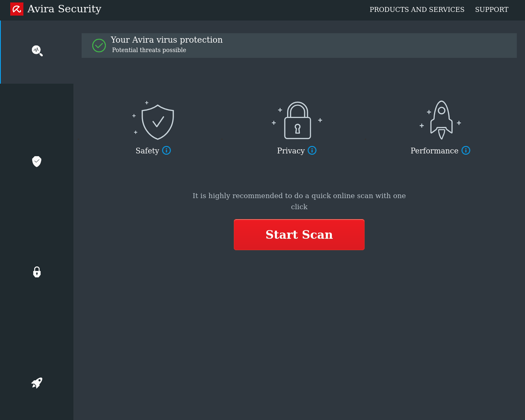Open the scan section in the sidebar
This screenshot has width=525, height=420.
(x=37, y=51)
